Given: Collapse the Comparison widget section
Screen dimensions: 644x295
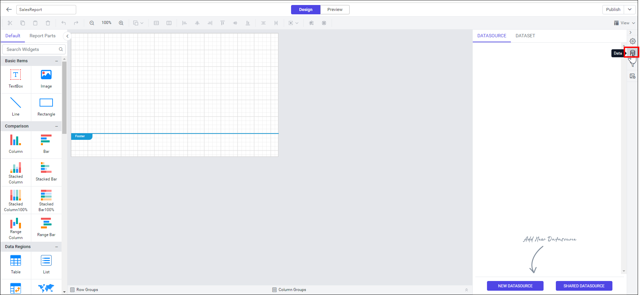Looking at the screenshot, I should (57, 126).
